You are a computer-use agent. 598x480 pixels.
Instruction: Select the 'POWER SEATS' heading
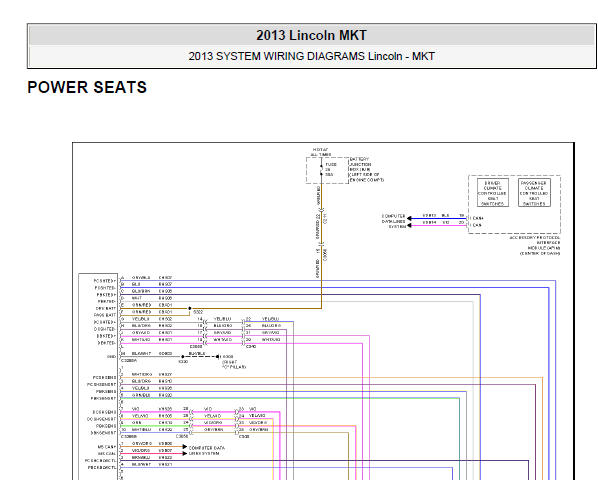click(x=87, y=87)
